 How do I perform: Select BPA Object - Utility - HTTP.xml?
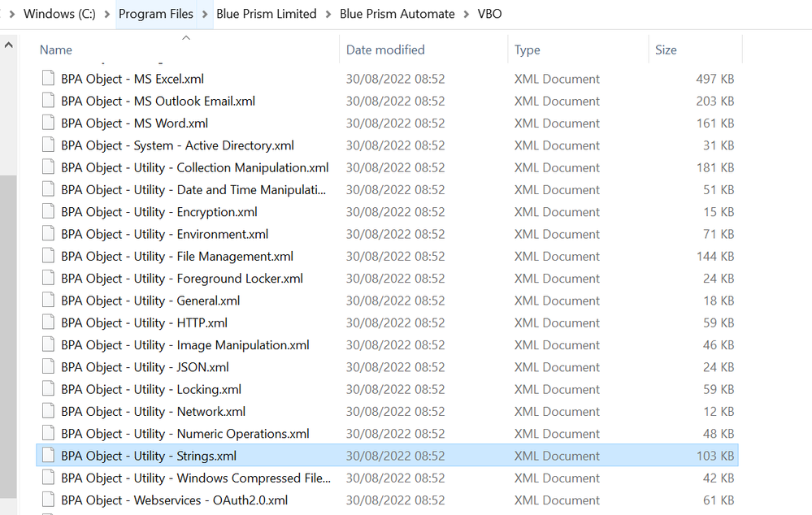point(144,323)
